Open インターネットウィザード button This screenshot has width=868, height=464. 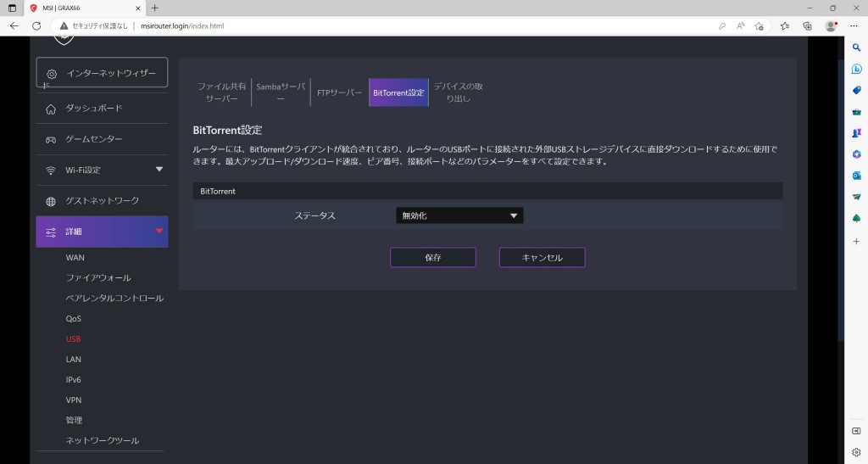[102, 73]
